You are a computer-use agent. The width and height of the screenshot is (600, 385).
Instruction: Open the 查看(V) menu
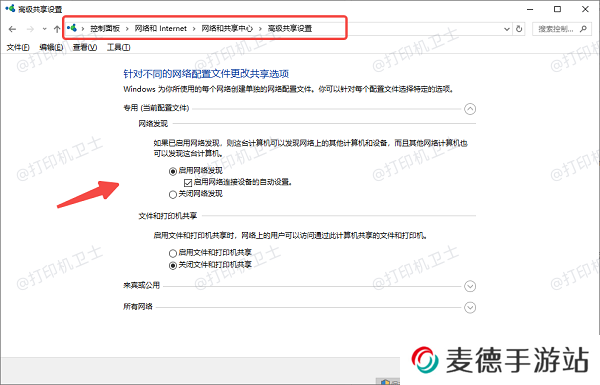(x=85, y=47)
